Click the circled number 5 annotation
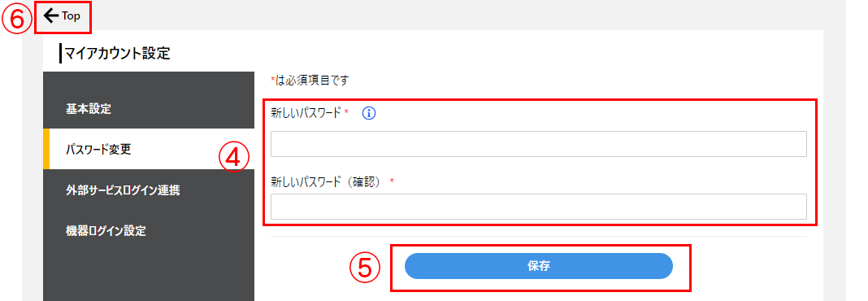Viewport: 868px width, 301px height. click(x=365, y=268)
